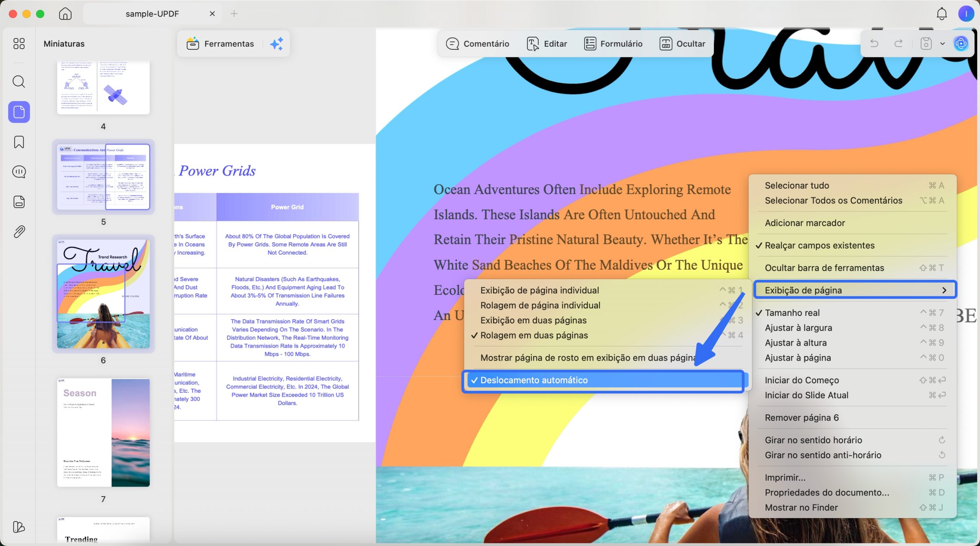This screenshot has width=980, height=546.
Task: Choose Girar no sentido horário
Action: 853,440
